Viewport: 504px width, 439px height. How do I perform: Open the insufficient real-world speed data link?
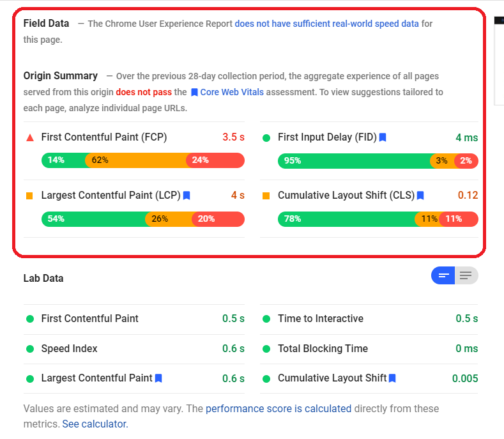click(326, 24)
